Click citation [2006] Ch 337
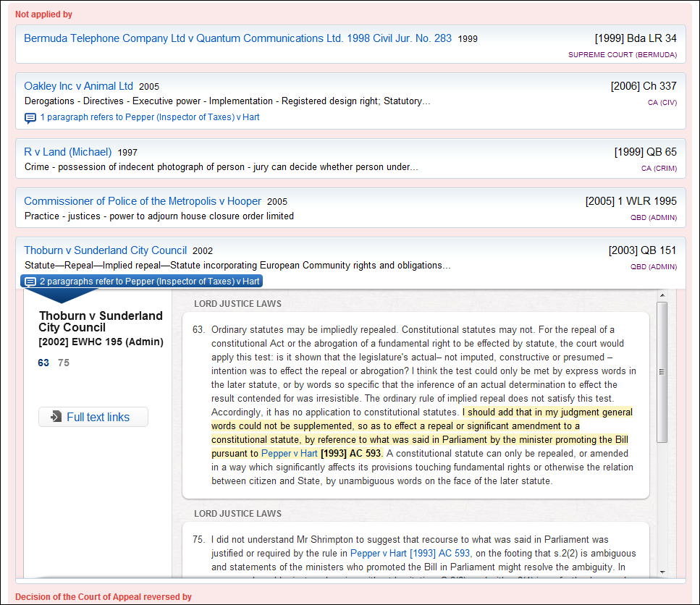Image resolution: width=700 pixels, height=605 pixels. pyautogui.click(x=644, y=86)
